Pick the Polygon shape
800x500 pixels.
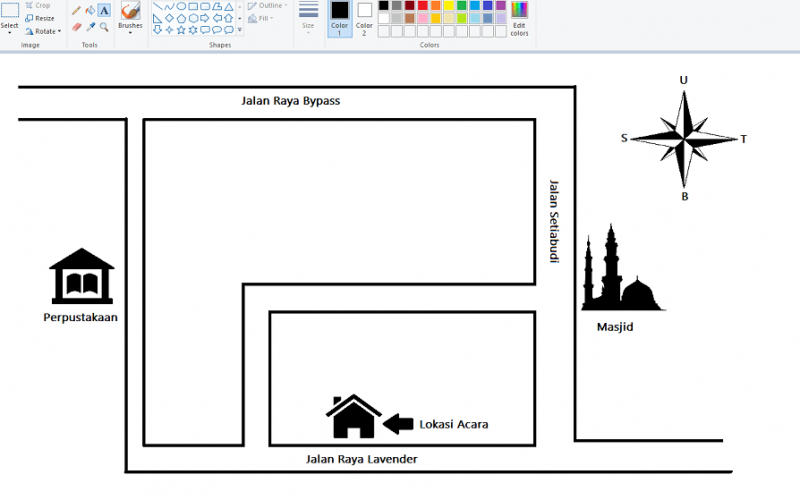[x=217, y=7]
